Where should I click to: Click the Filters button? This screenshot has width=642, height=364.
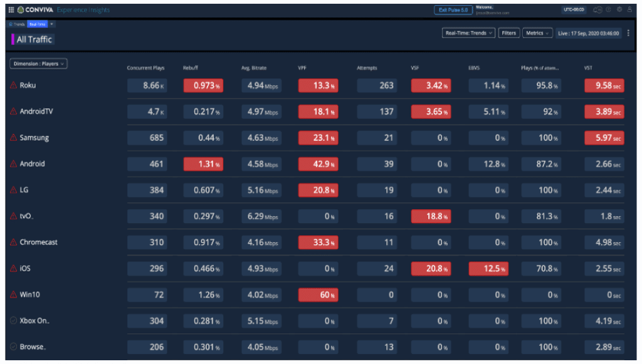509,33
